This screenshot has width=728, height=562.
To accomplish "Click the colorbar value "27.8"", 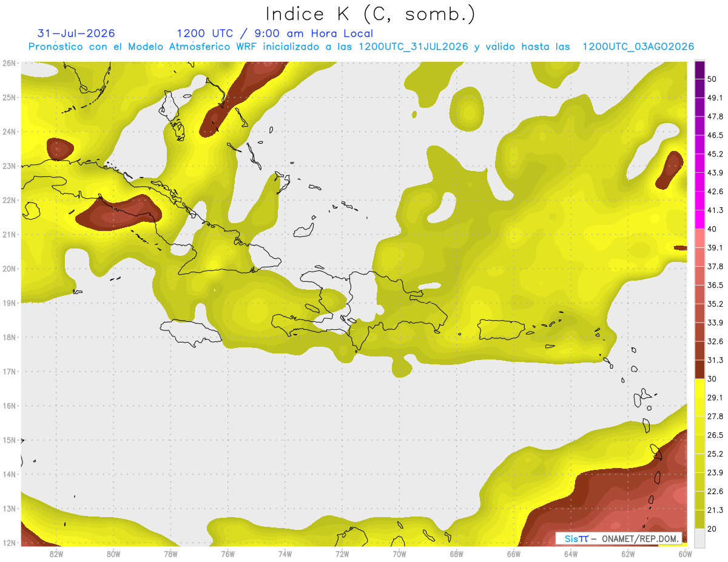I will (715, 416).
